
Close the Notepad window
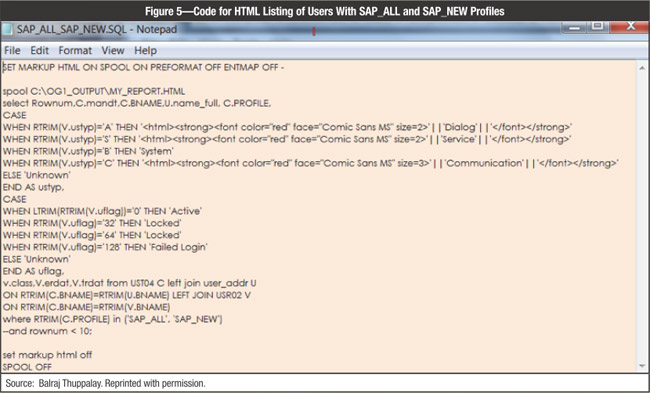[x=631, y=27]
